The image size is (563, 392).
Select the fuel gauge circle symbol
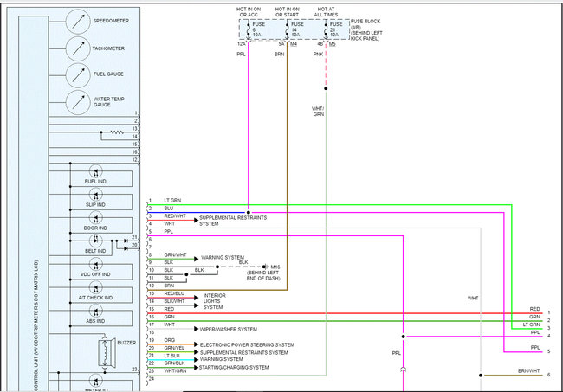[78, 75]
